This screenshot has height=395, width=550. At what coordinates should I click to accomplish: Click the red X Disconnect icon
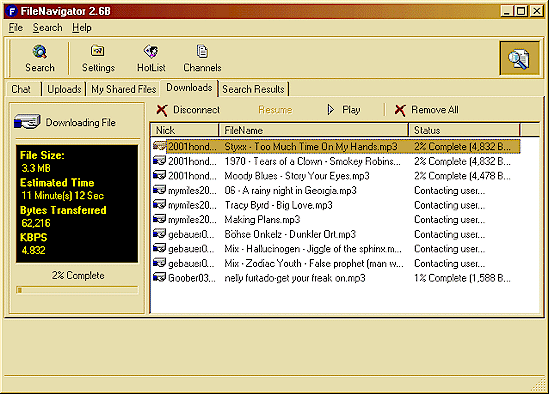(162, 110)
